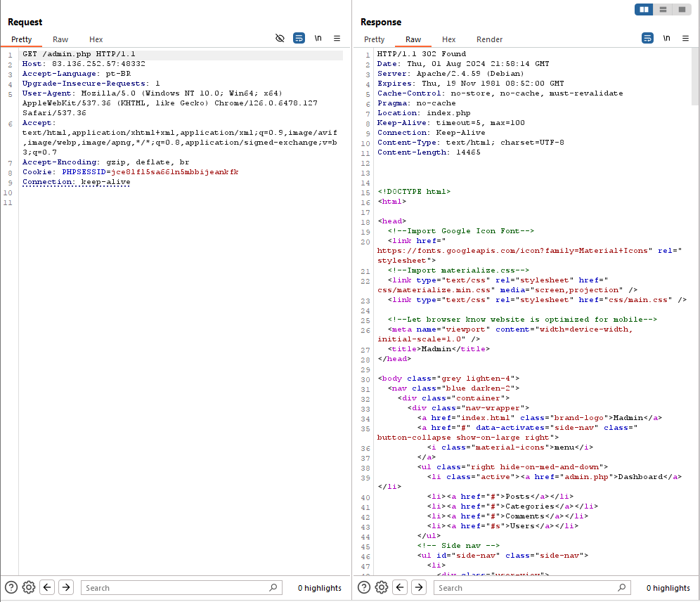
Task: Click the Response panel vertical scrollbar thumb
Action: (x=696, y=77)
